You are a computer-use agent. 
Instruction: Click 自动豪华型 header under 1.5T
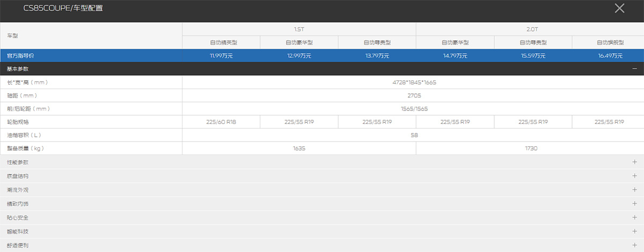coord(299,42)
